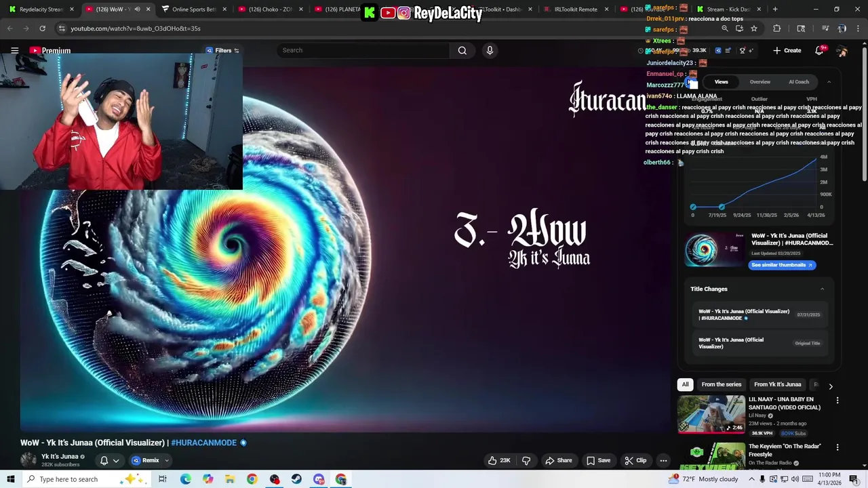
Task: Open subscription notification bell dropdown
Action: [x=109, y=460]
